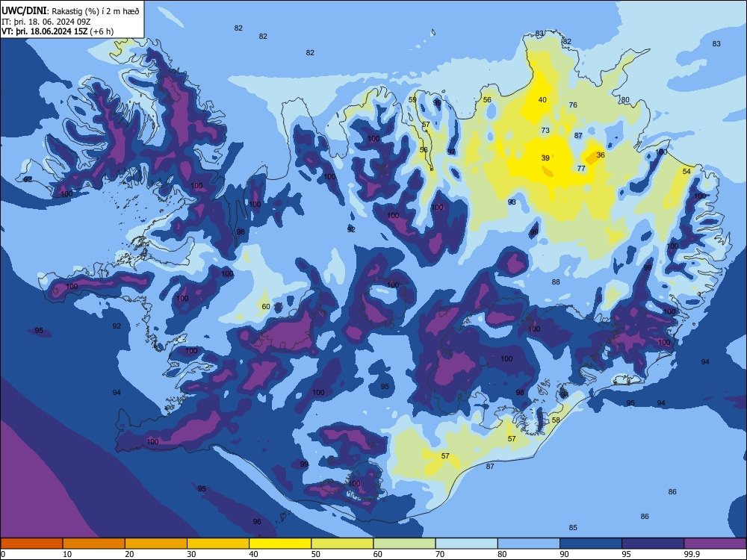Click the '30' tick label of the color scale
This screenshot has height=560, width=747.
click(x=191, y=554)
